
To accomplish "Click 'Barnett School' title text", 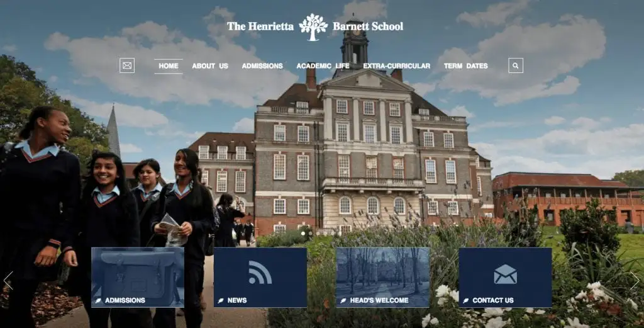I will click(368, 26).
